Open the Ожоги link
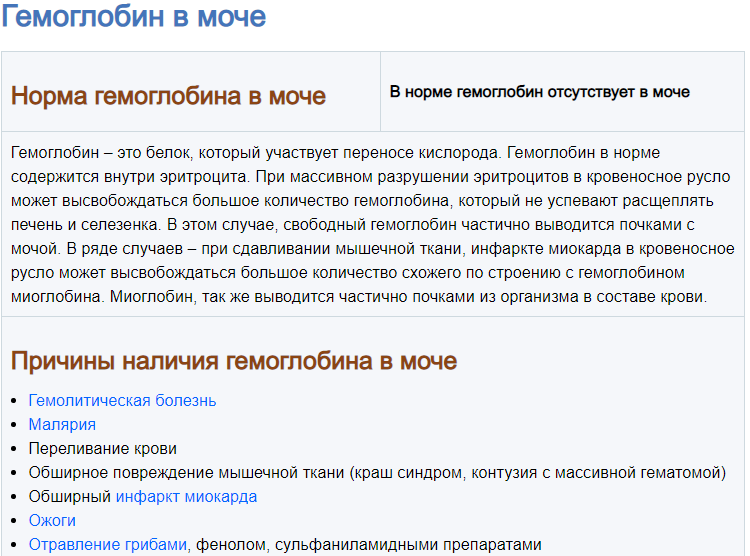Screen dimensions: 750x556 pos(52,521)
